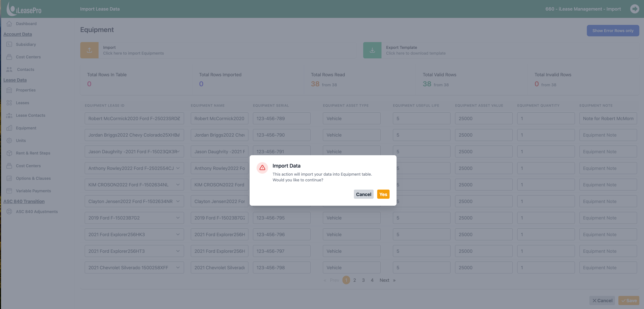Click the green Export Template download icon
This screenshot has width=644, height=309.
pos(372,50)
